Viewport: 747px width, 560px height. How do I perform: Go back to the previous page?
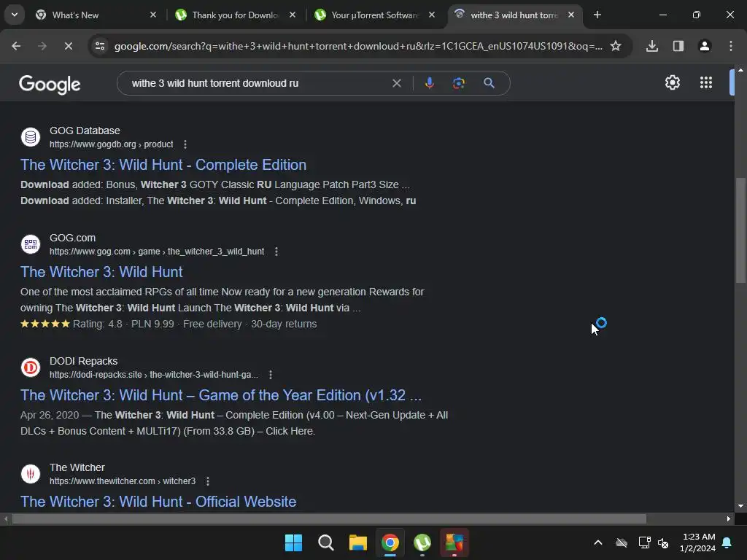pos(16,46)
